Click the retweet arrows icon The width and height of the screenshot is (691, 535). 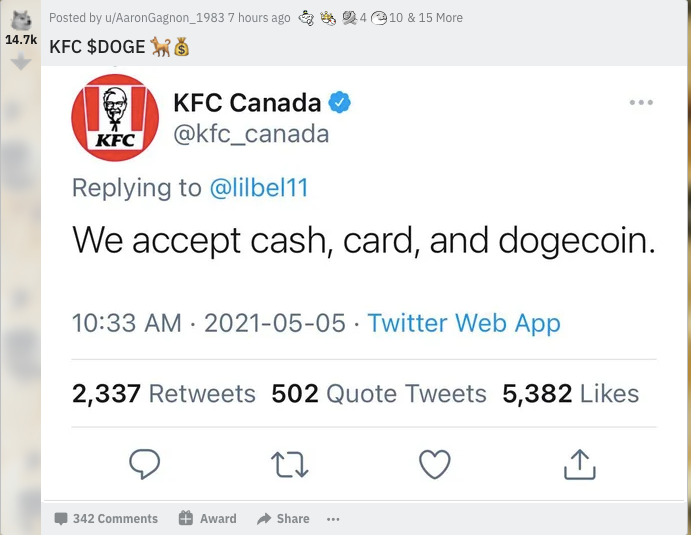tap(290, 464)
